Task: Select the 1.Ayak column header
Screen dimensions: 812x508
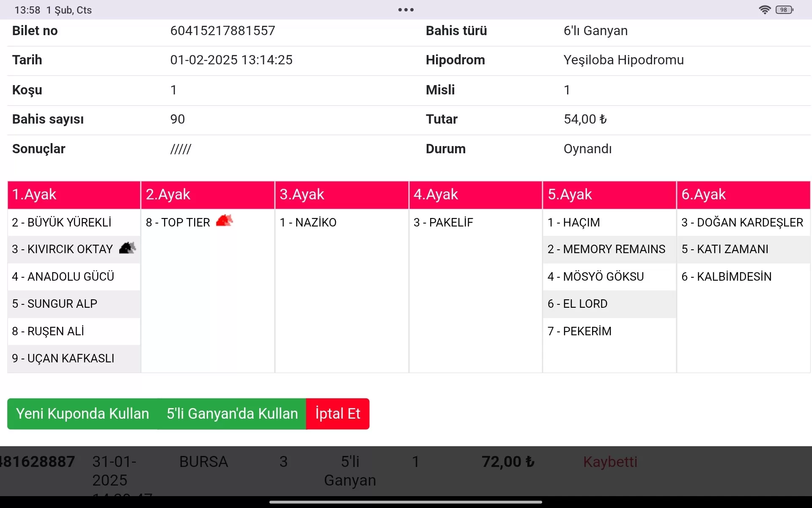Action: [74, 195]
